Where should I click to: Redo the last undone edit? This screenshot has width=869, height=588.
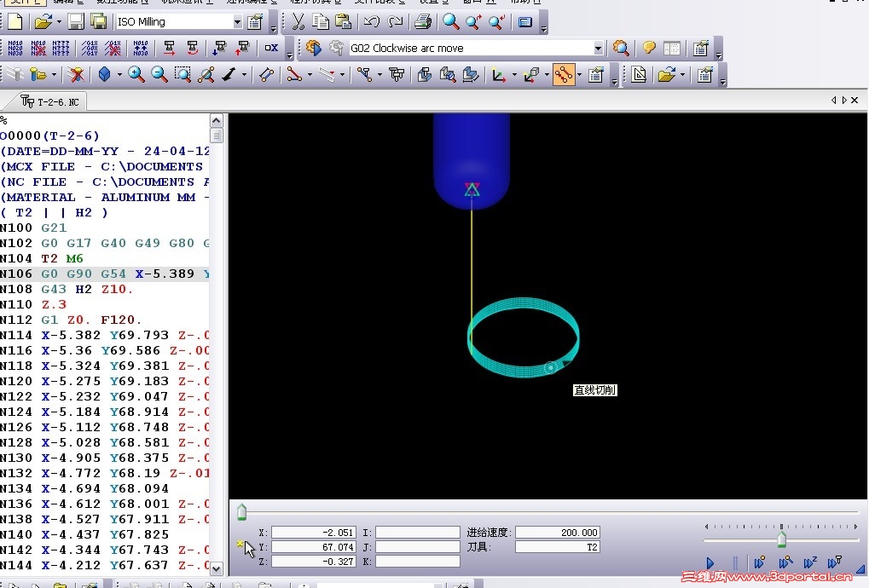pos(395,21)
